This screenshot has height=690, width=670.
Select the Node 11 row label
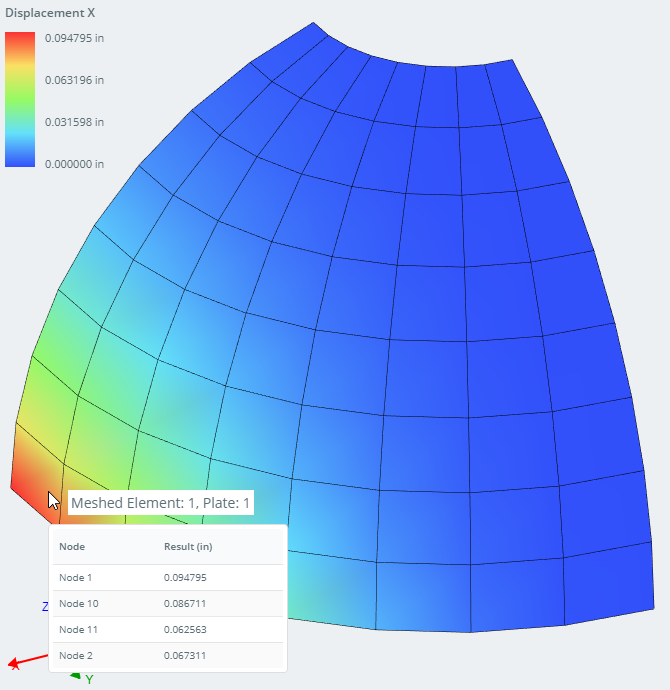pyautogui.click(x=78, y=630)
